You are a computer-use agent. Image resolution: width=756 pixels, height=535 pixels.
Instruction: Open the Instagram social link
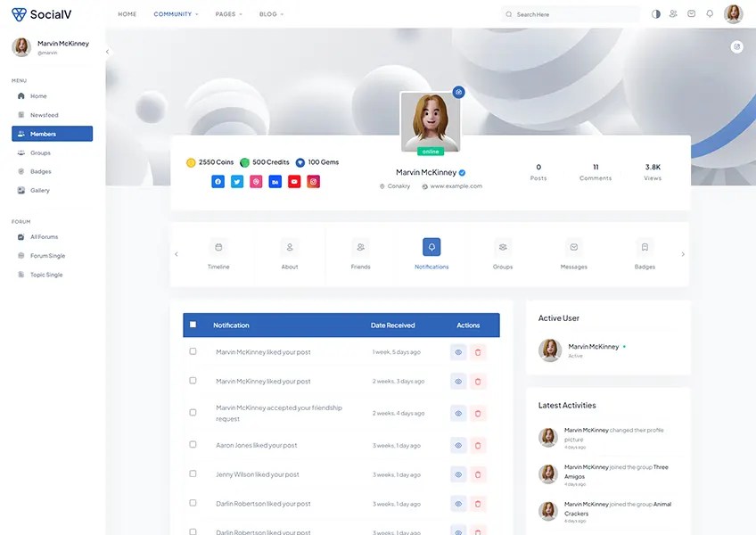(314, 181)
